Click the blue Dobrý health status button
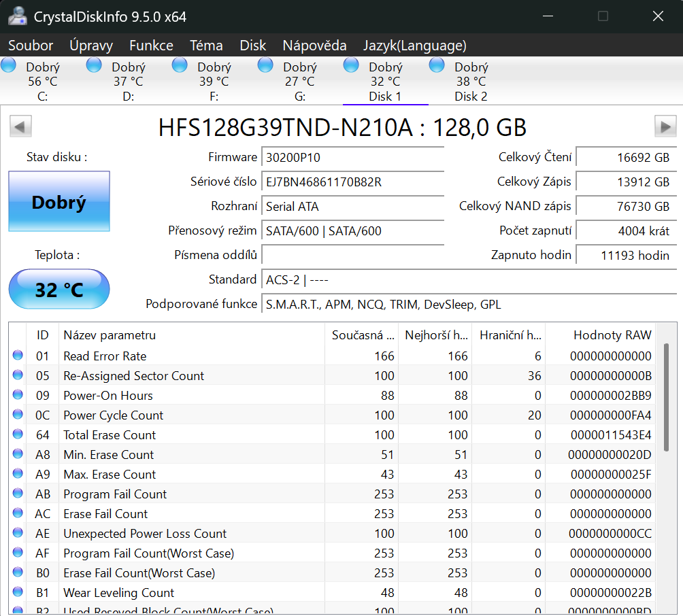 59,201
